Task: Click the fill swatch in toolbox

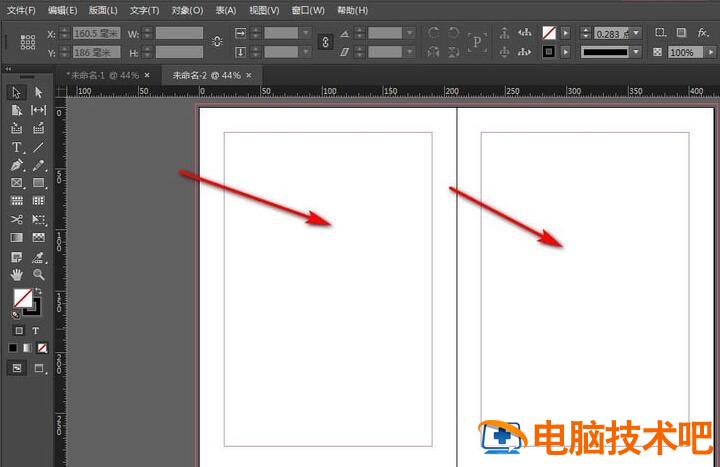Action: pyautogui.click(x=22, y=298)
